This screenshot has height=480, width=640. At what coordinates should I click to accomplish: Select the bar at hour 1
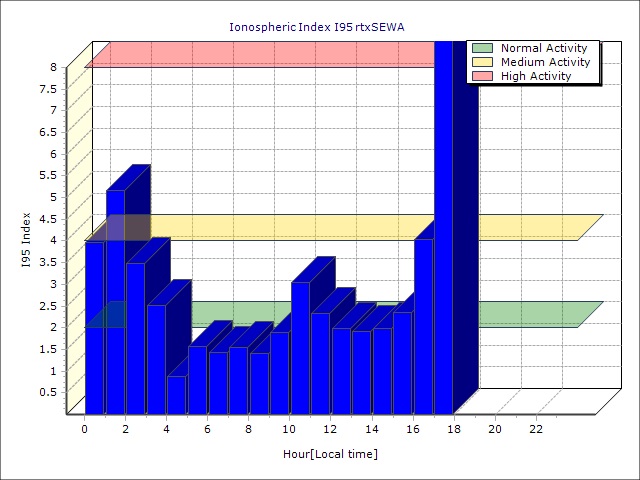click(x=115, y=300)
